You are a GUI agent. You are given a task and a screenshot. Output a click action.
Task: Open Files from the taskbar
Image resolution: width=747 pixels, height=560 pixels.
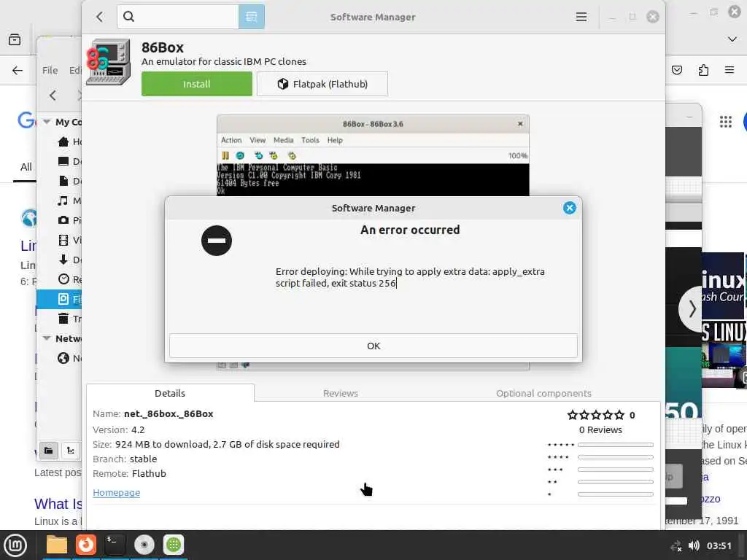(x=57, y=545)
